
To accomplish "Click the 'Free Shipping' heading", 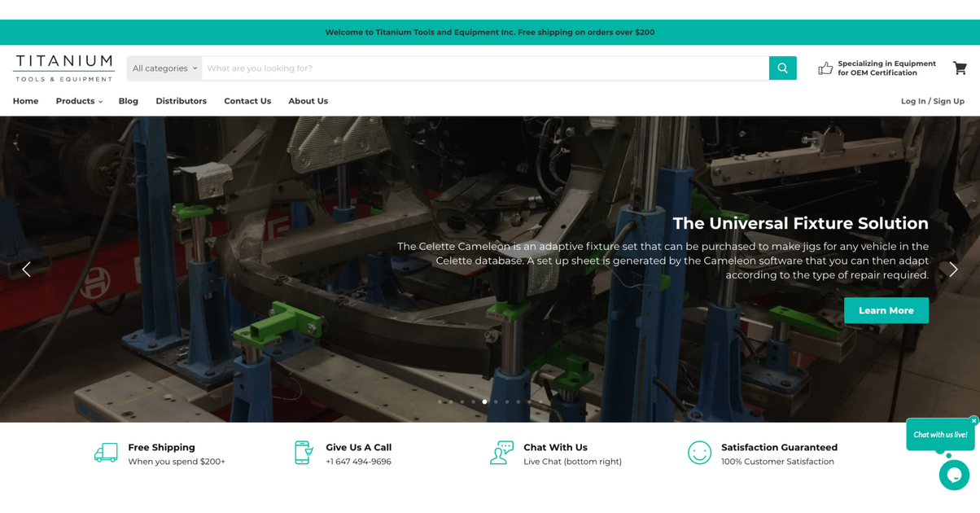I will coord(161,448).
